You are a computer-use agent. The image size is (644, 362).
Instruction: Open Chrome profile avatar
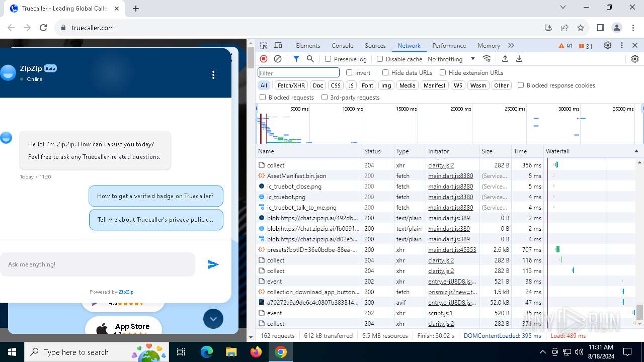[617, 28]
